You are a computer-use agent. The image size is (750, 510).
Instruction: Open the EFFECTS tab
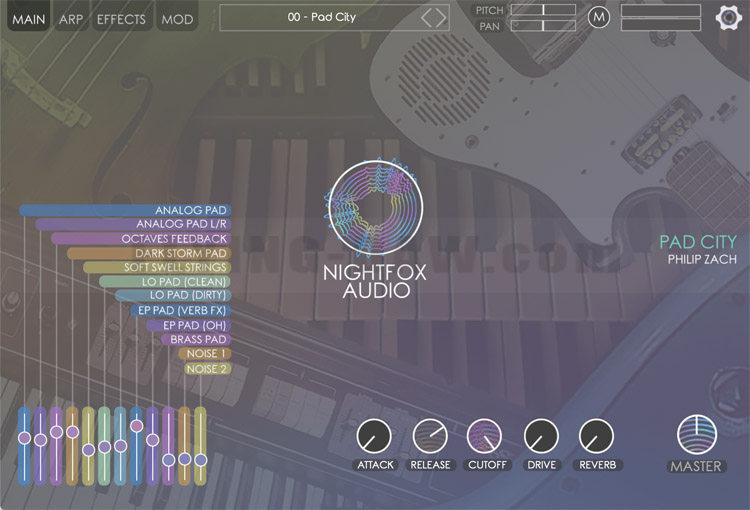121,19
